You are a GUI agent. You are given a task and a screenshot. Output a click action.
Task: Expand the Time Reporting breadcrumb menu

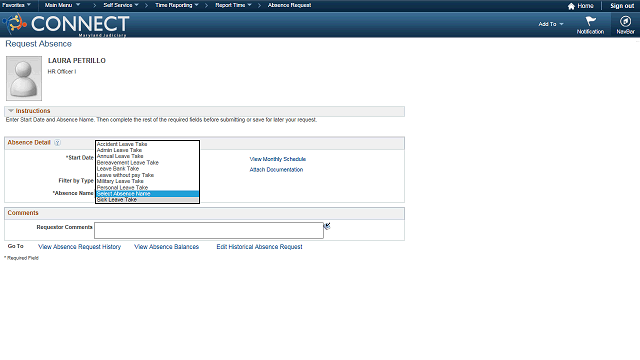177,5
